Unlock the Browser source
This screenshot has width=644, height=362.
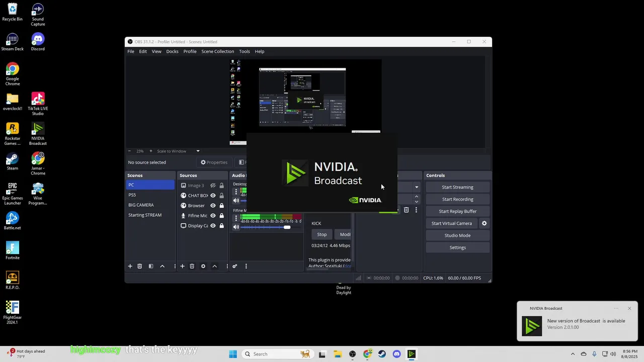click(221, 206)
